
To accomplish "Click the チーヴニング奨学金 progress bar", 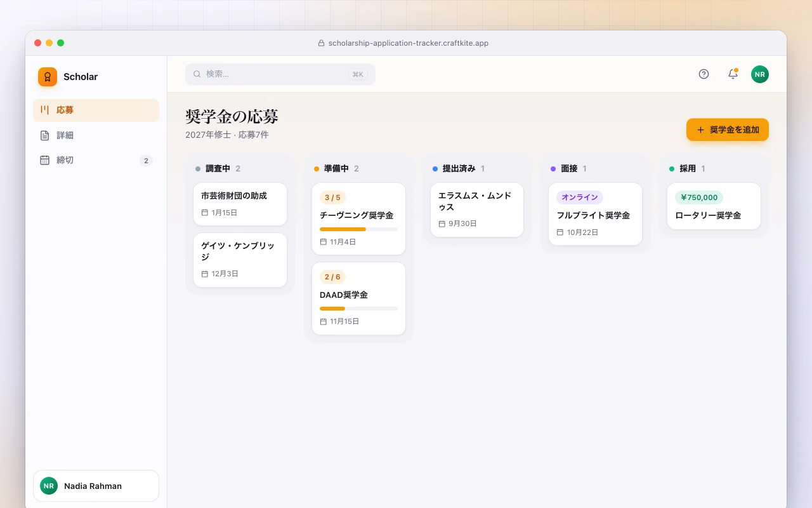I will click(358, 229).
